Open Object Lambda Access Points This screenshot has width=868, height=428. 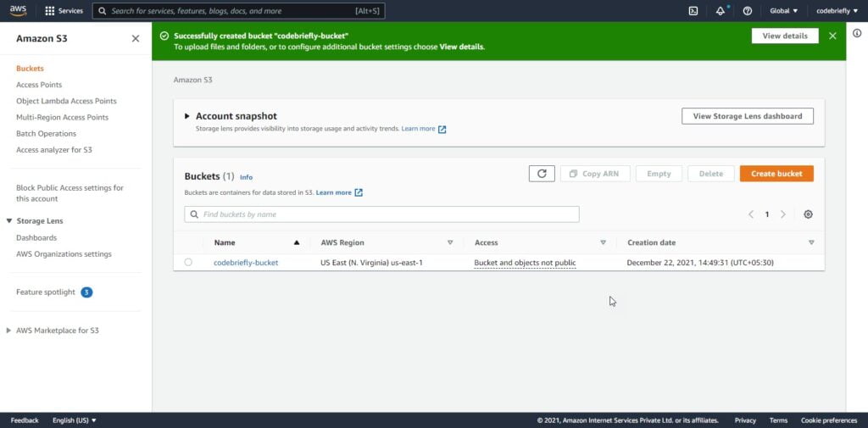(x=66, y=102)
